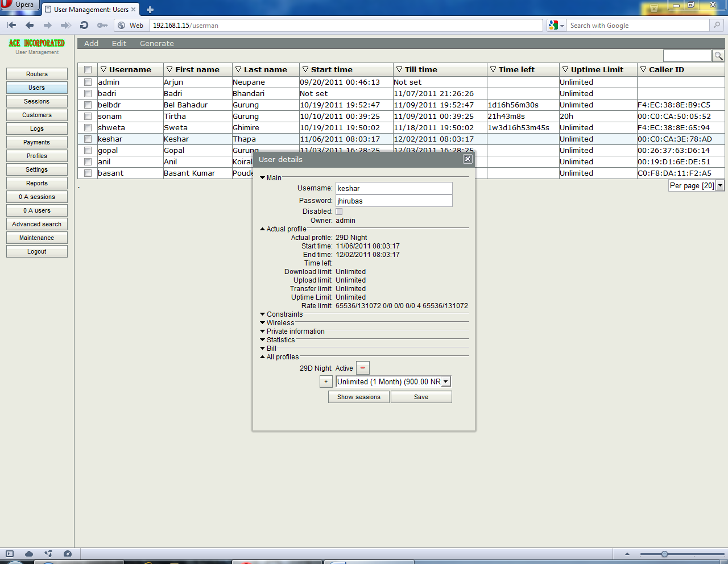Go to the Customers section
728x564 pixels.
(37, 115)
